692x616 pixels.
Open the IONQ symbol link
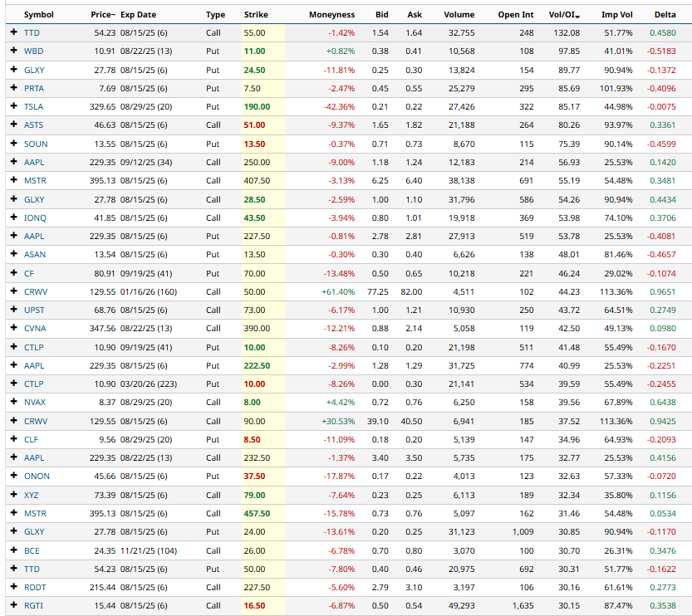tap(35, 218)
